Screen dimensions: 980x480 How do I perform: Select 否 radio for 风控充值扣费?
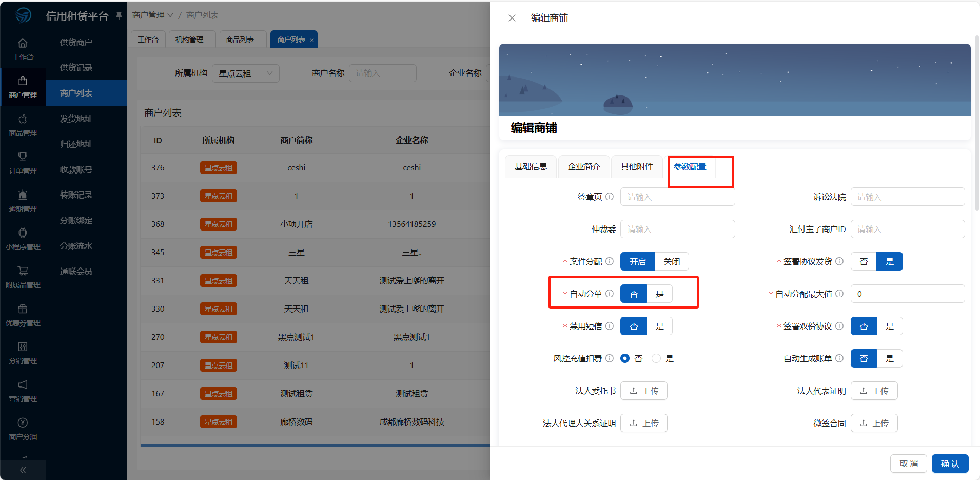click(x=625, y=358)
